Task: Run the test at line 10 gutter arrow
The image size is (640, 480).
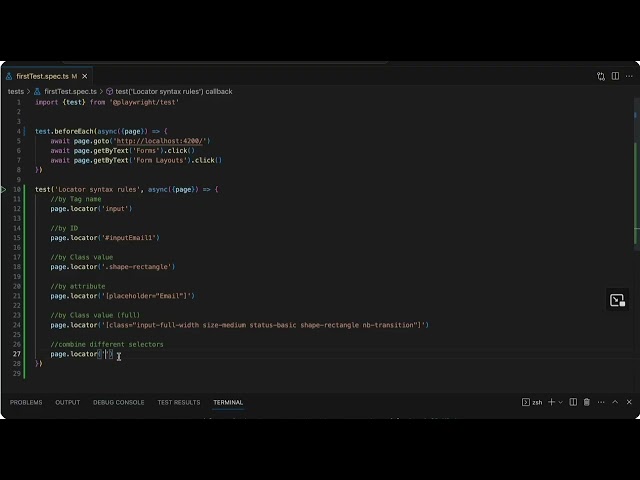Action: click(4, 189)
